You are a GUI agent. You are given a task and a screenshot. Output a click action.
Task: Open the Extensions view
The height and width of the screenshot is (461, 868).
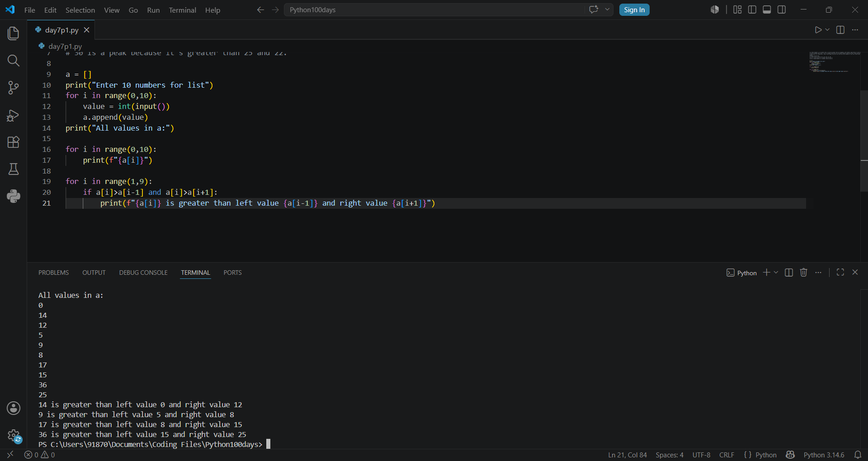point(14,142)
